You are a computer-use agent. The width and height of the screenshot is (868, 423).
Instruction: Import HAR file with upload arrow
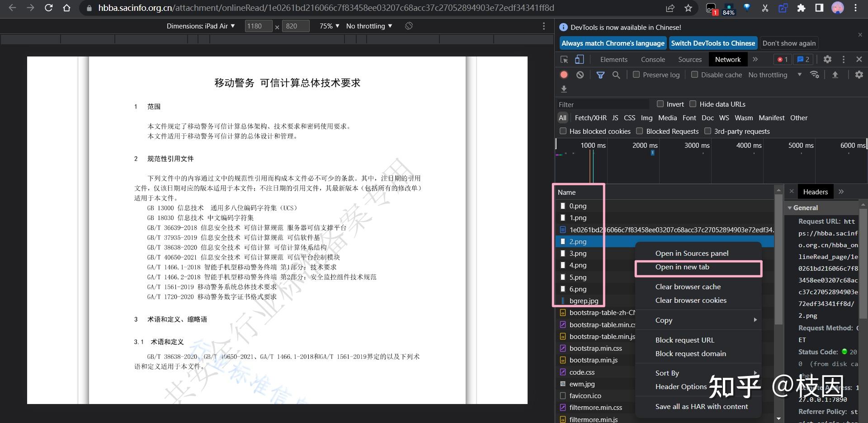(x=835, y=75)
